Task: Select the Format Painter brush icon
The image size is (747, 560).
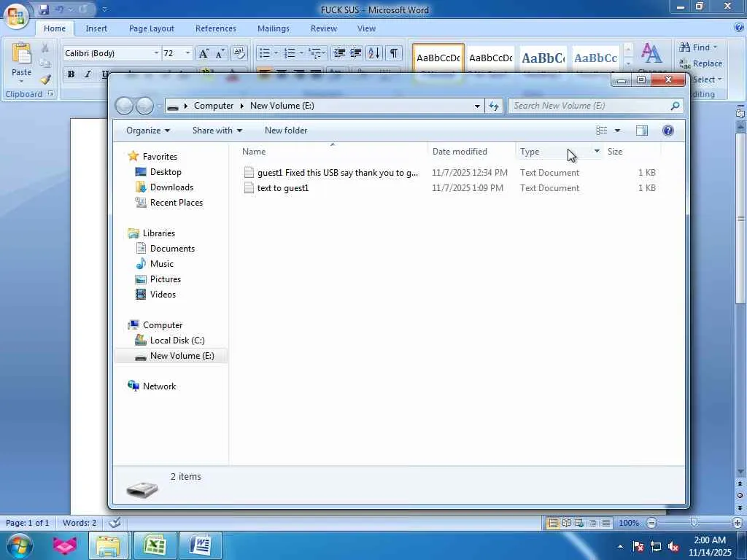Action: 45,79
